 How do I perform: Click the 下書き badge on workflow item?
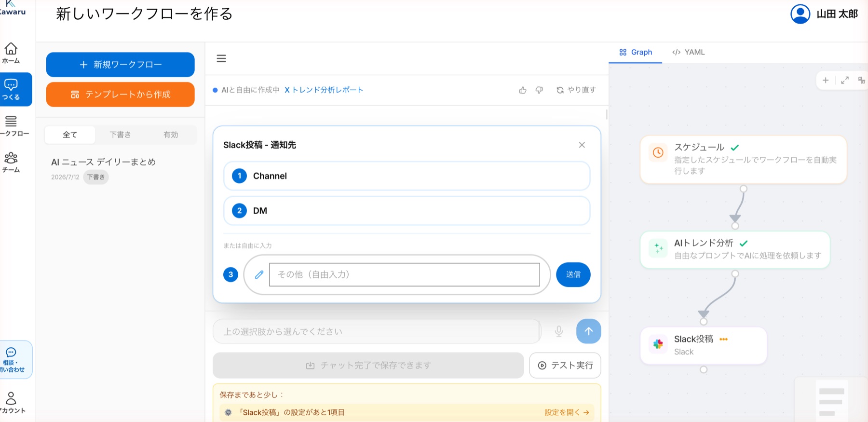(96, 177)
